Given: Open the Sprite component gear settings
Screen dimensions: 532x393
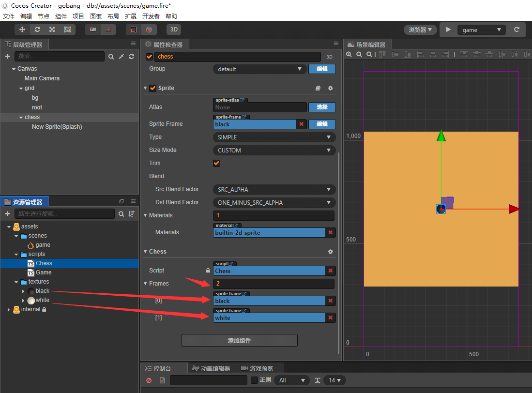Looking at the screenshot, I should (331, 88).
